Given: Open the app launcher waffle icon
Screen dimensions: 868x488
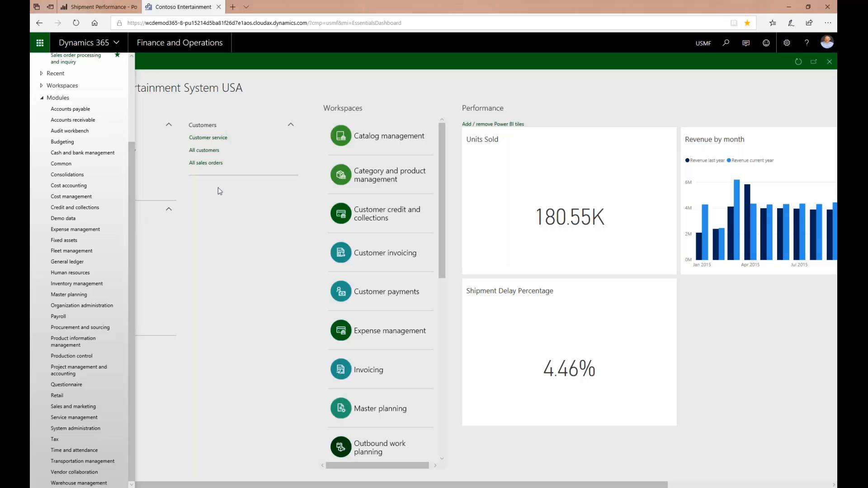Looking at the screenshot, I should [x=40, y=43].
